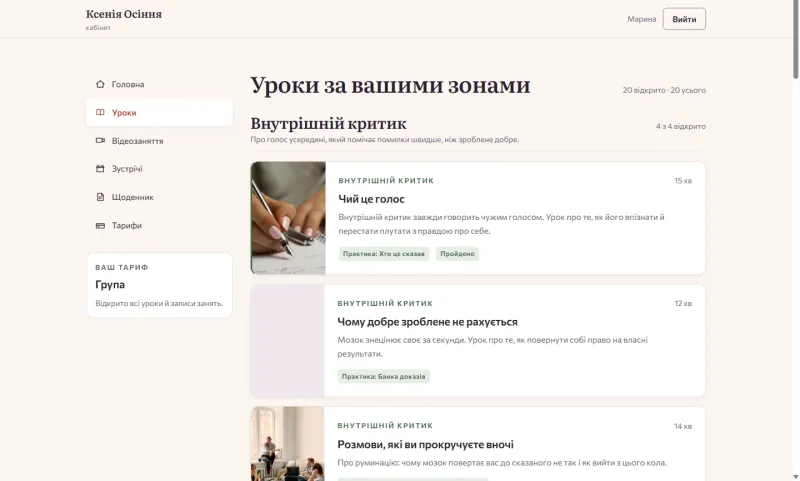Viewport: 800px width, 481px height.
Task: Click the Практика: Хто це сказав tag
Action: coord(384,254)
